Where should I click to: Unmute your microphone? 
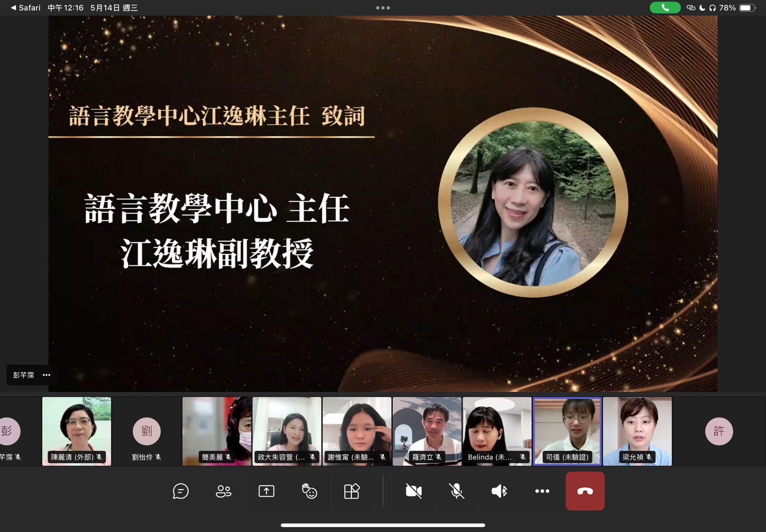click(457, 491)
